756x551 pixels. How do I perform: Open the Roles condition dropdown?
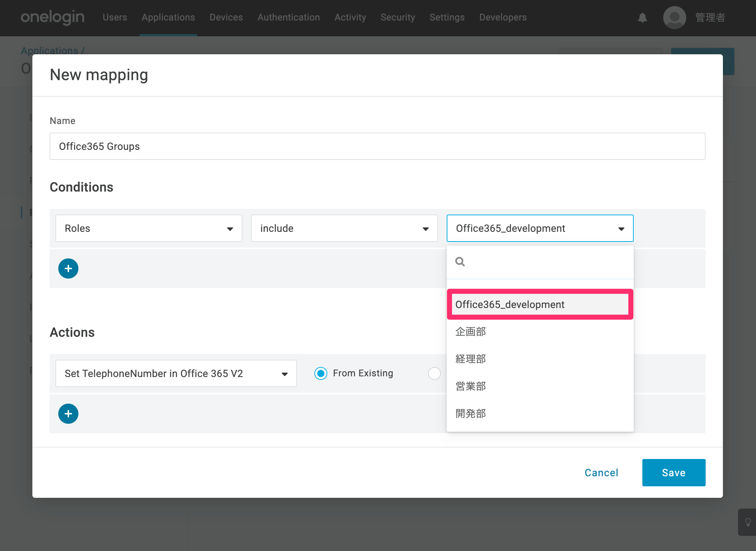[149, 228]
